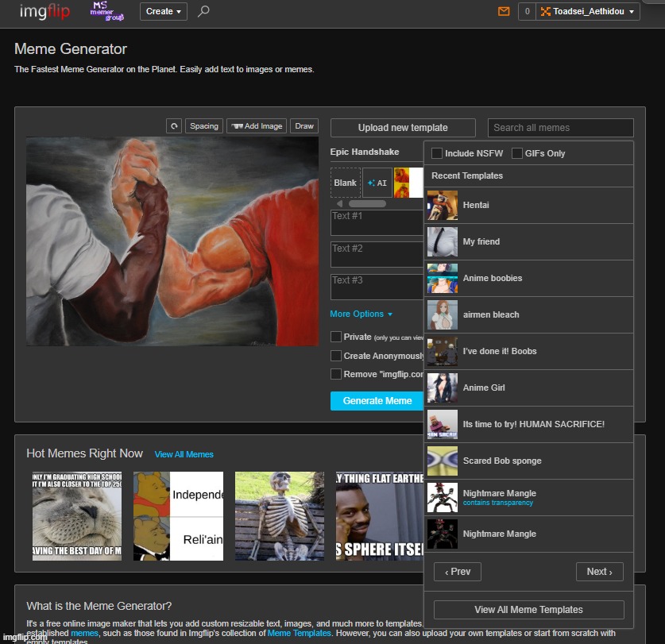Open the View All Memes link
The width and height of the screenshot is (665, 644).
[184, 454]
